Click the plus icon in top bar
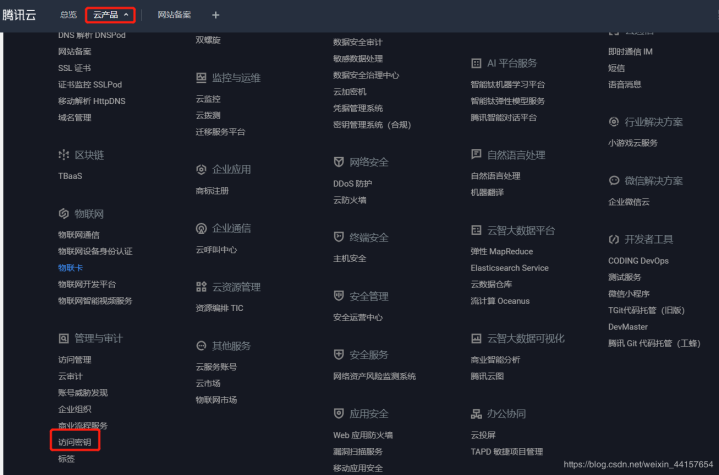This screenshot has width=719, height=475. click(216, 15)
